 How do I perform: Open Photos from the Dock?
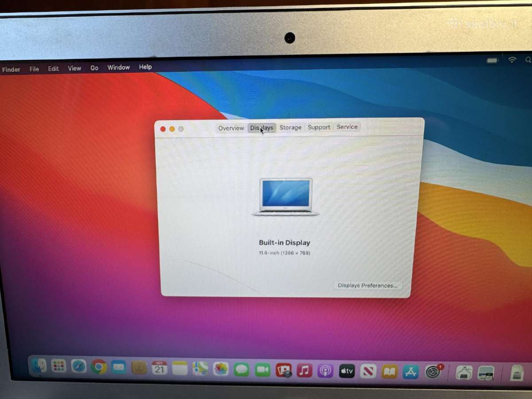click(x=221, y=368)
